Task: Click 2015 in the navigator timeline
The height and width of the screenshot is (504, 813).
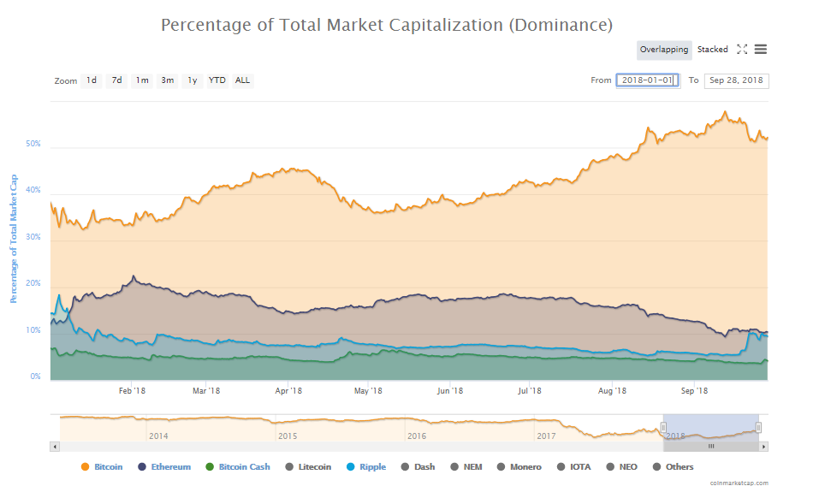Action: click(x=288, y=436)
